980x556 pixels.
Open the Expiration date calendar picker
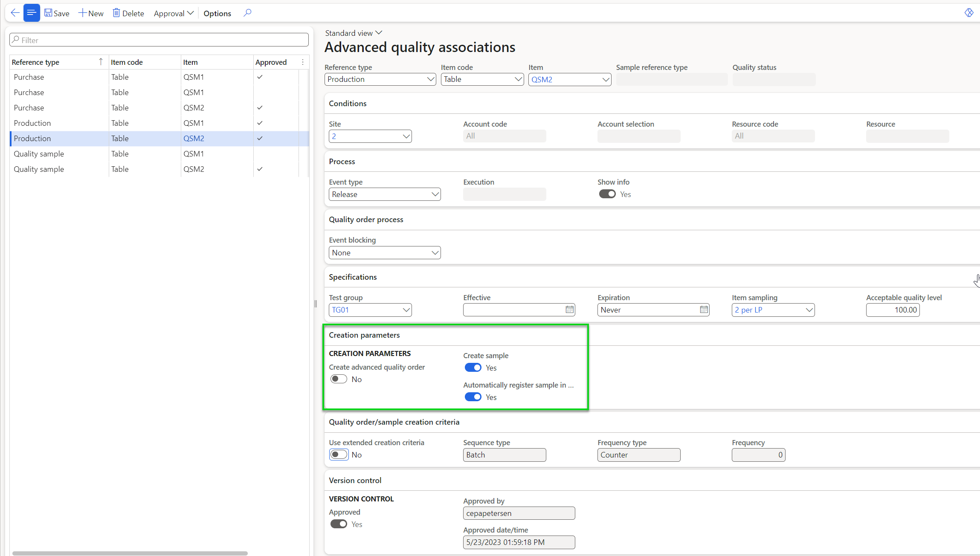[x=704, y=310]
